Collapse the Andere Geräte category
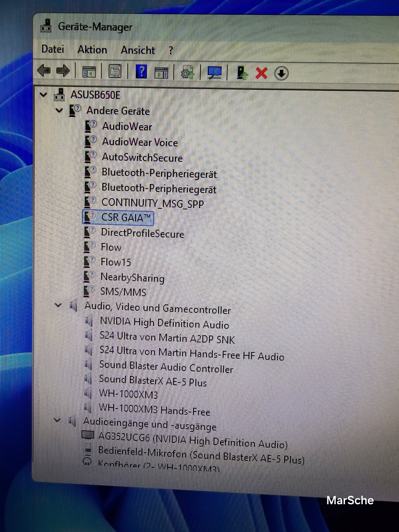The width and height of the screenshot is (399, 532). (59, 111)
